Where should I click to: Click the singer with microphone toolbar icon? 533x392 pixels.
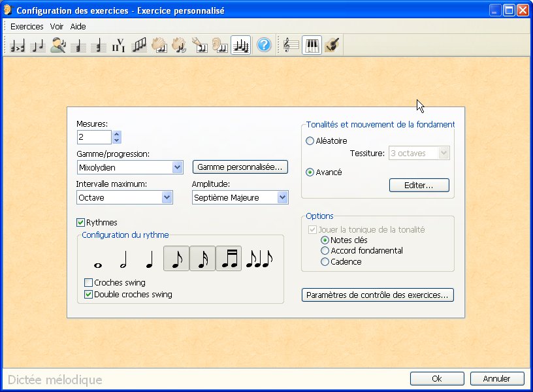[58, 46]
